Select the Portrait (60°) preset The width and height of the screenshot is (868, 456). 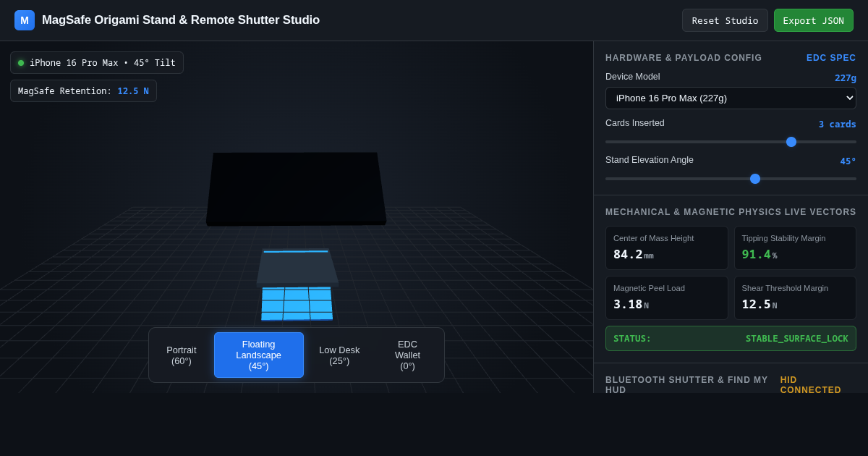182,355
